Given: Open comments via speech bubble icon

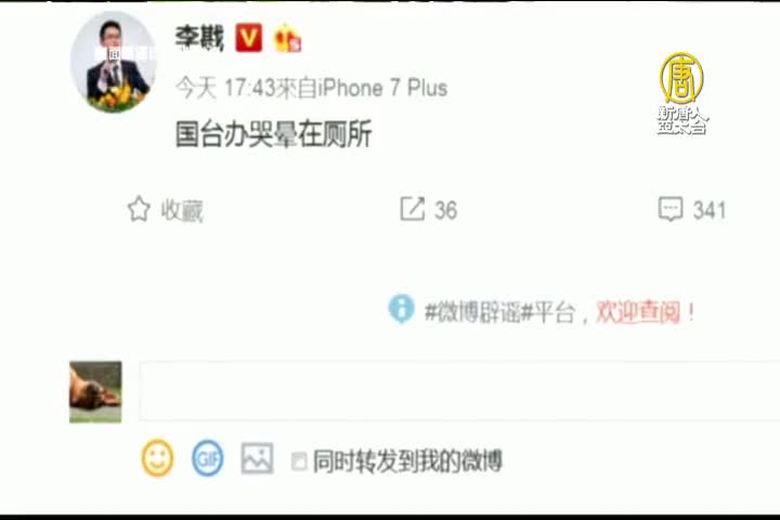Looking at the screenshot, I should click(x=671, y=209).
